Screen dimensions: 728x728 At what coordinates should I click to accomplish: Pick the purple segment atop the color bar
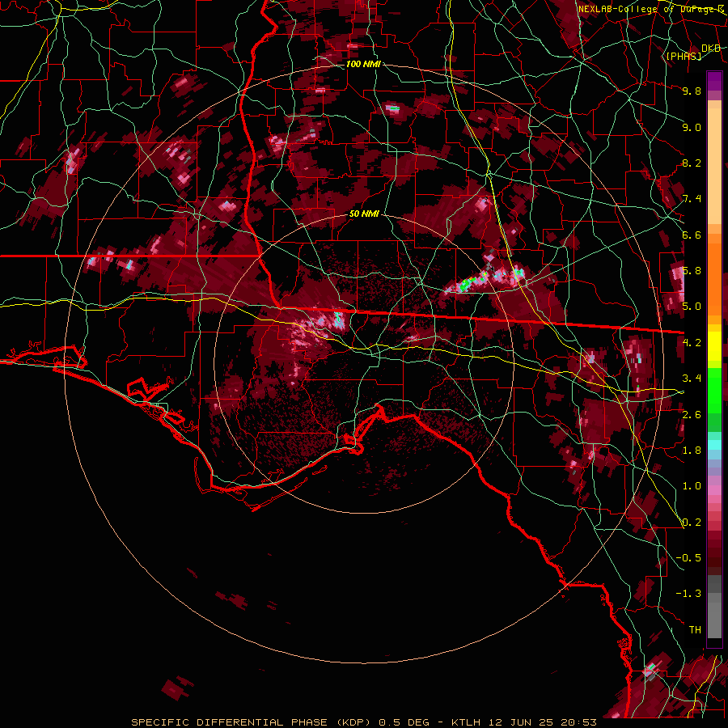pos(714,81)
